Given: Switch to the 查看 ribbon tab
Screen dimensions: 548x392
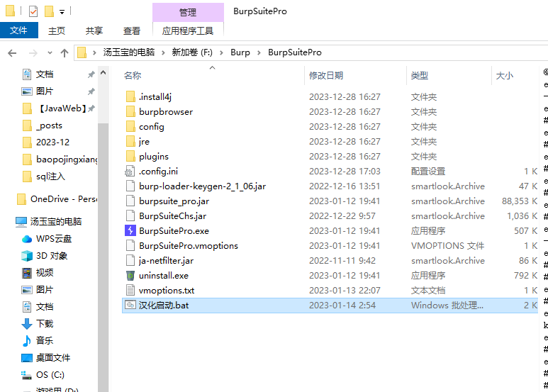Looking at the screenshot, I should tap(132, 30).
